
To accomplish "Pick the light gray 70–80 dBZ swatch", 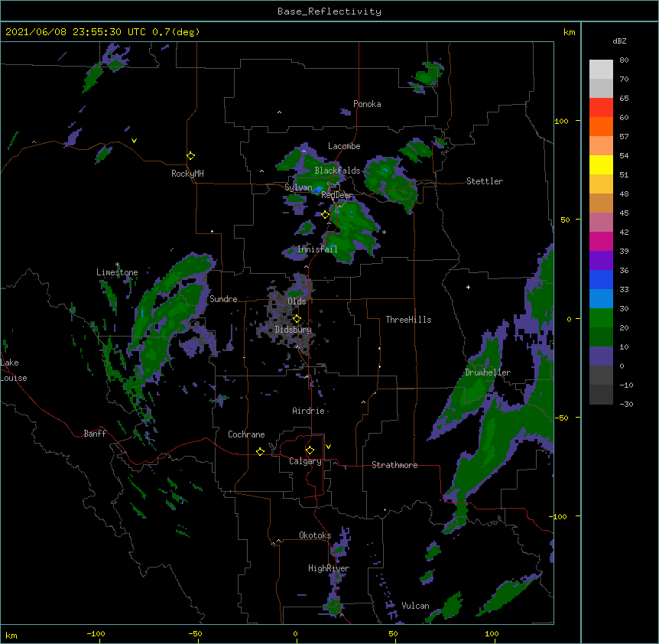I will (x=601, y=69).
